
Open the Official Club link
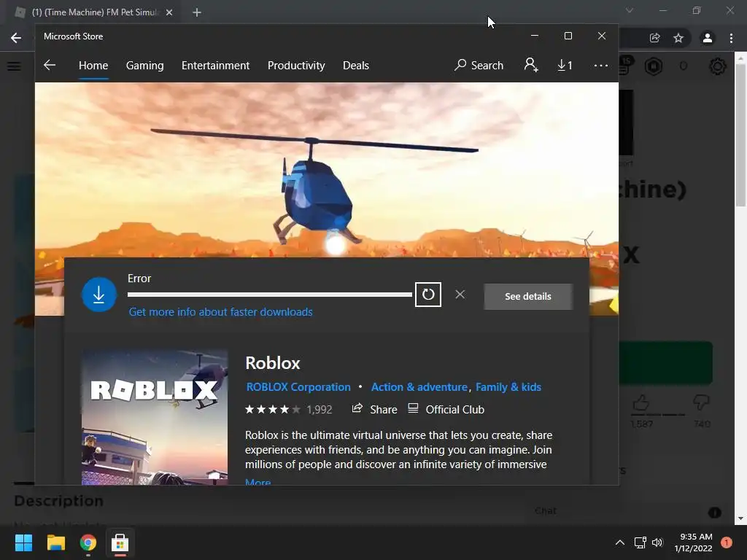446,409
